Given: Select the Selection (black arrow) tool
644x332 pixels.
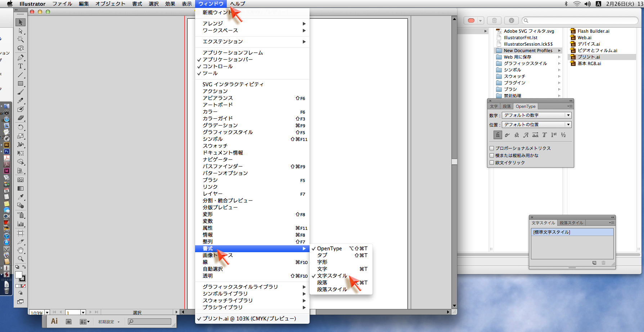Looking at the screenshot, I should (x=21, y=22).
